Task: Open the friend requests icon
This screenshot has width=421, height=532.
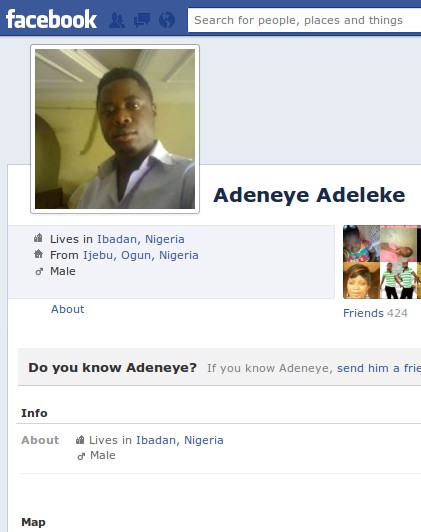Action: tap(117, 20)
